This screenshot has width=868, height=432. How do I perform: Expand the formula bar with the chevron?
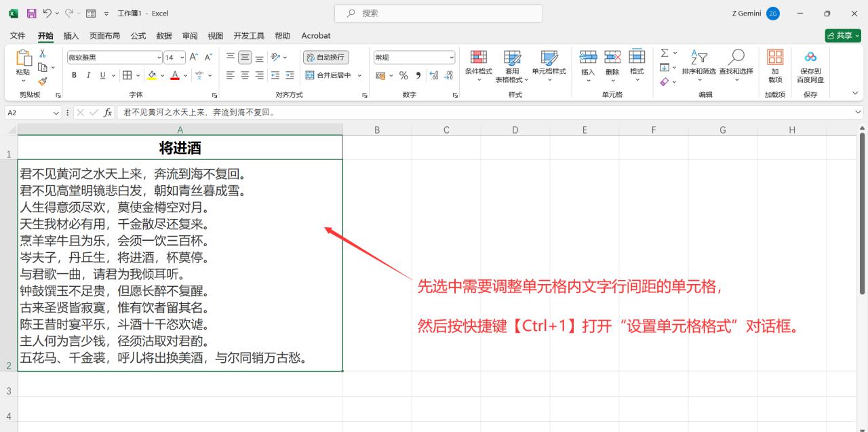click(x=859, y=113)
